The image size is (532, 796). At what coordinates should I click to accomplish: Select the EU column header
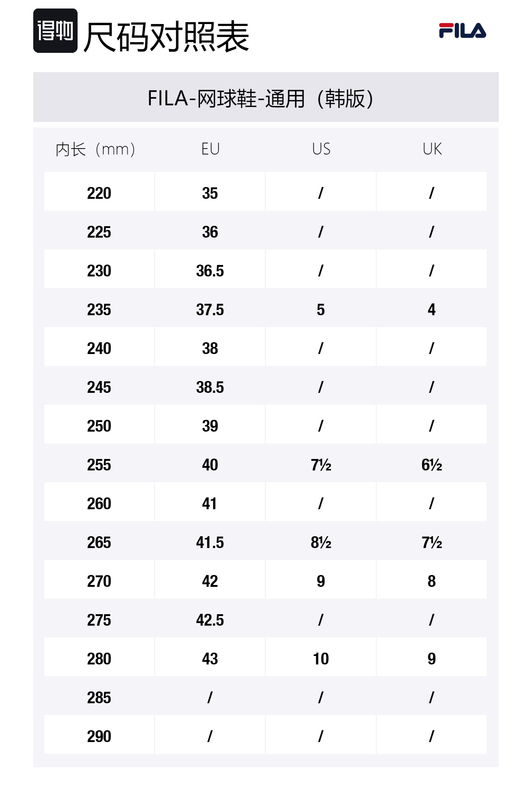(210, 149)
